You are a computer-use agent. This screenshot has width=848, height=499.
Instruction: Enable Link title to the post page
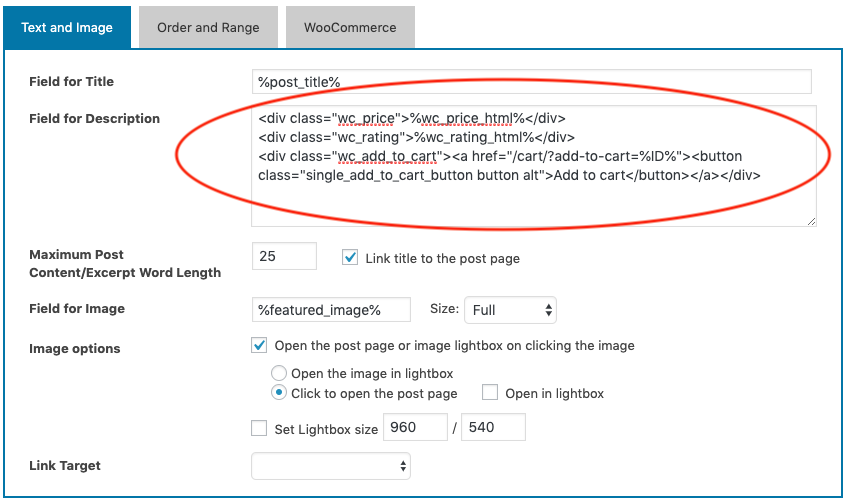[350, 257]
